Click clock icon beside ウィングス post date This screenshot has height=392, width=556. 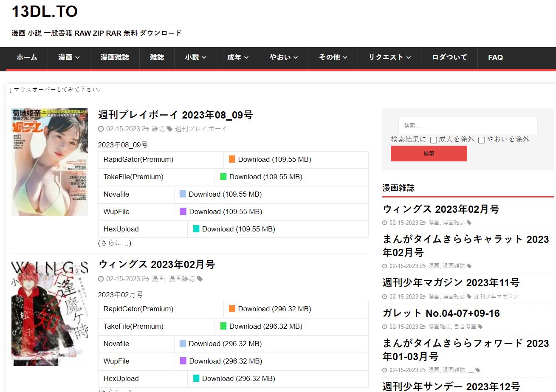click(x=101, y=279)
